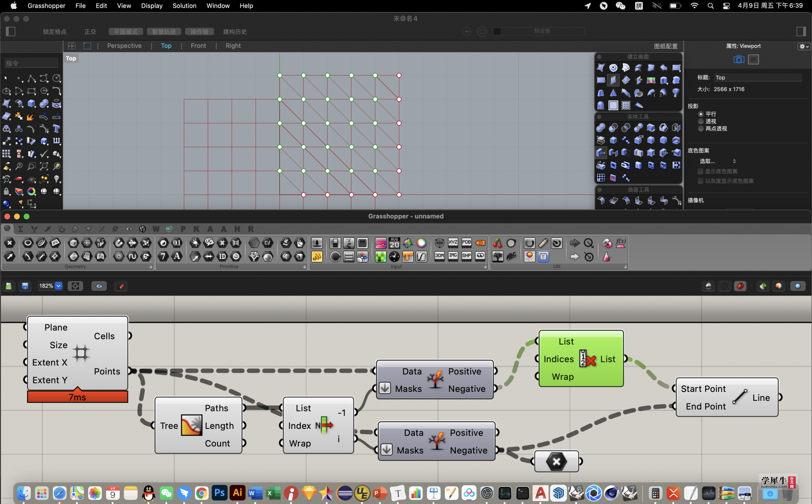Screen dimensions: 812x504
Task: Enable the 显示底色图案 checkbox
Action: [700, 171]
